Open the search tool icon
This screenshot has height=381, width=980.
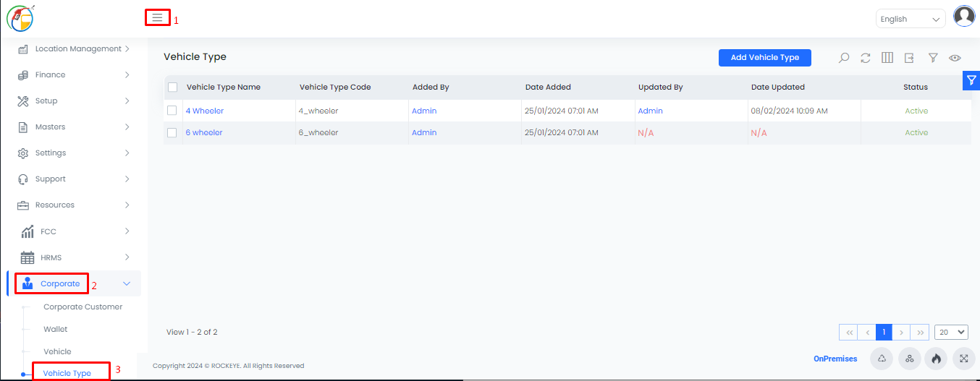point(843,58)
